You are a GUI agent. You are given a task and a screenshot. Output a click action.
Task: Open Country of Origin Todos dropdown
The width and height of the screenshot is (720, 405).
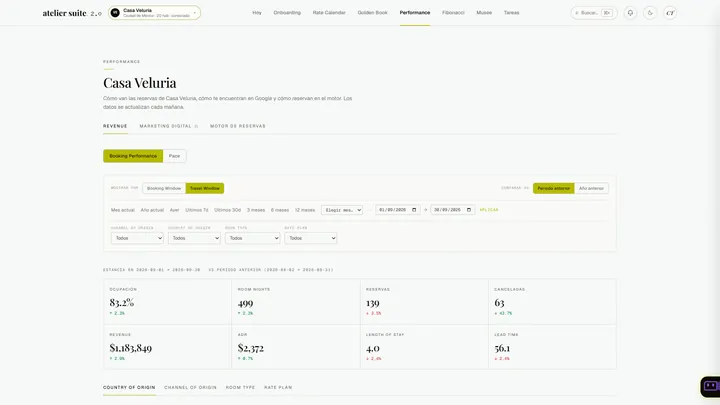pyautogui.click(x=194, y=238)
